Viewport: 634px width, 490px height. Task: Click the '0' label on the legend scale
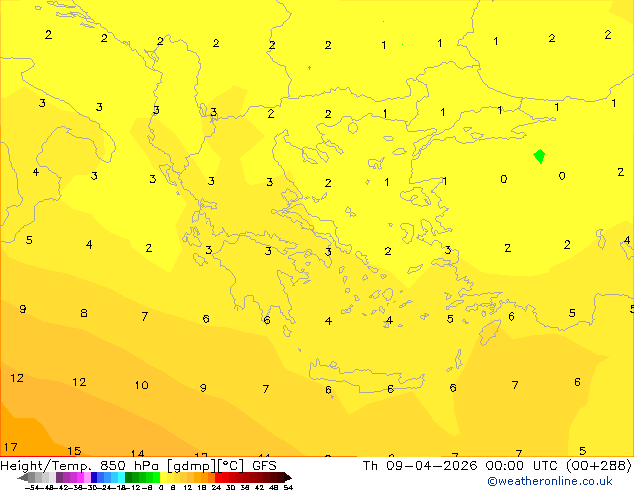(x=161, y=488)
